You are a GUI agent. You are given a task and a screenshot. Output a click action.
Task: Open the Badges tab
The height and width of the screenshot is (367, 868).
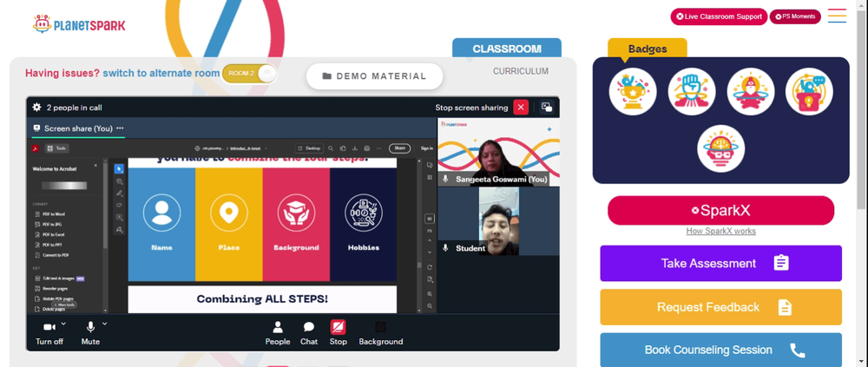click(x=648, y=49)
